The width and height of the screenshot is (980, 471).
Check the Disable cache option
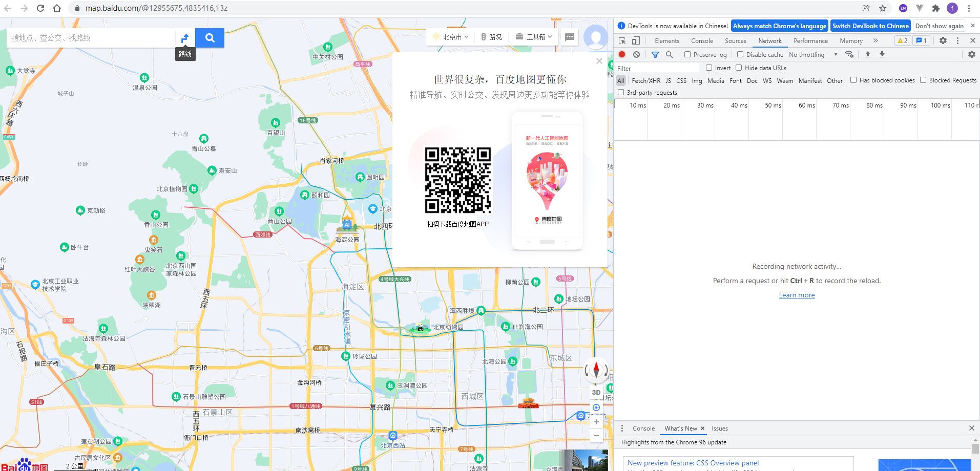(x=740, y=54)
